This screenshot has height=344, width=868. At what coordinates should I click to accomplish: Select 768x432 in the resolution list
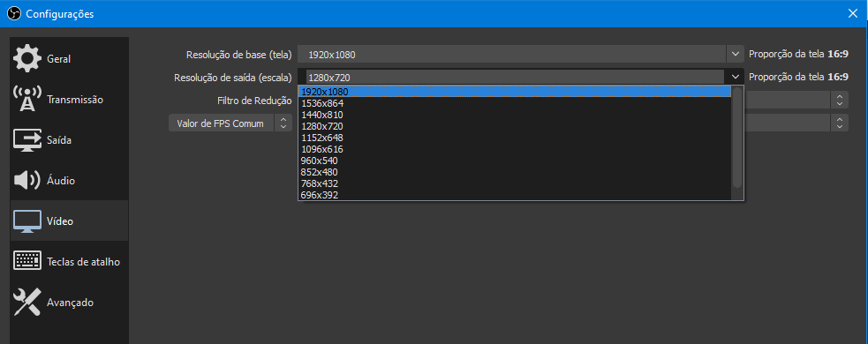(x=515, y=183)
